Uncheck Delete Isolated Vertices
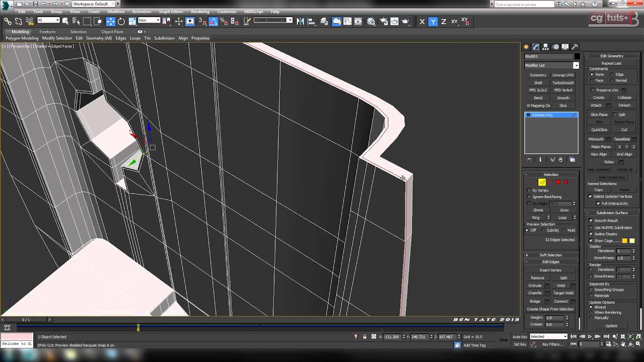 591,197
